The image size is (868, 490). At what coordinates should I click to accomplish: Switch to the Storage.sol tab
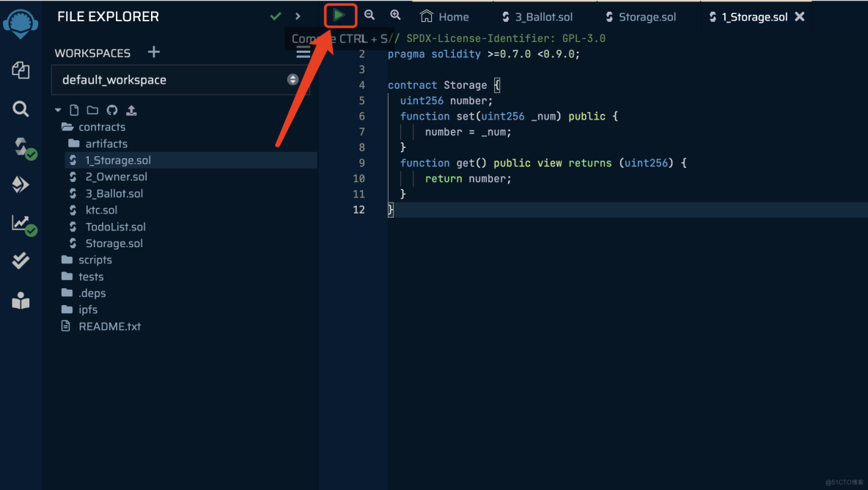(x=641, y=17)
